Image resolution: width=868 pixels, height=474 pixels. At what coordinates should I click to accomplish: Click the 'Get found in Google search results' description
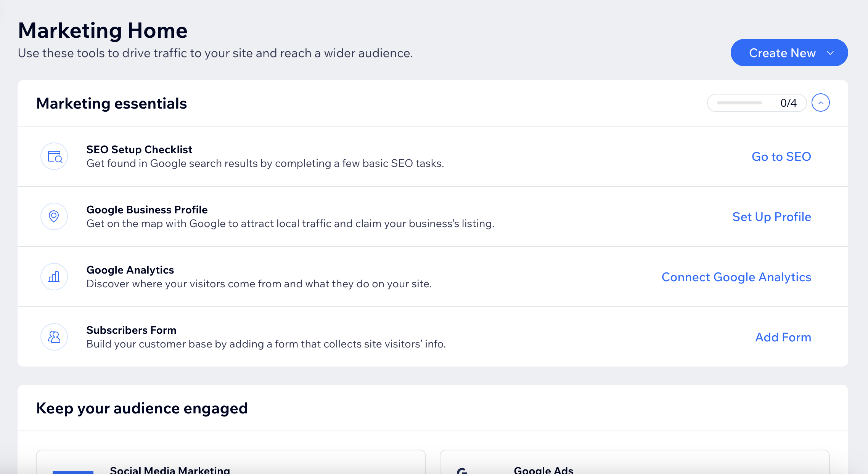point(265,163)
